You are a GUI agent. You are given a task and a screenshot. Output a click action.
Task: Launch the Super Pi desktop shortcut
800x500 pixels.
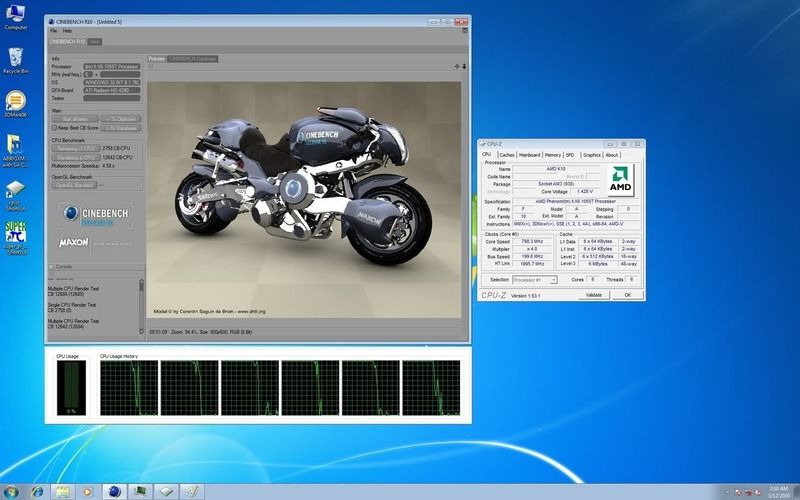(x=15, y=238)
